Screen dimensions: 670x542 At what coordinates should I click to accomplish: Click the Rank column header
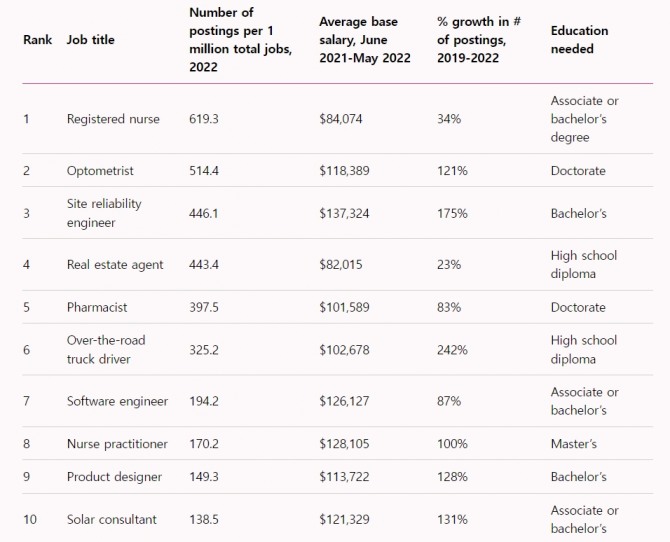click(37, 40)
